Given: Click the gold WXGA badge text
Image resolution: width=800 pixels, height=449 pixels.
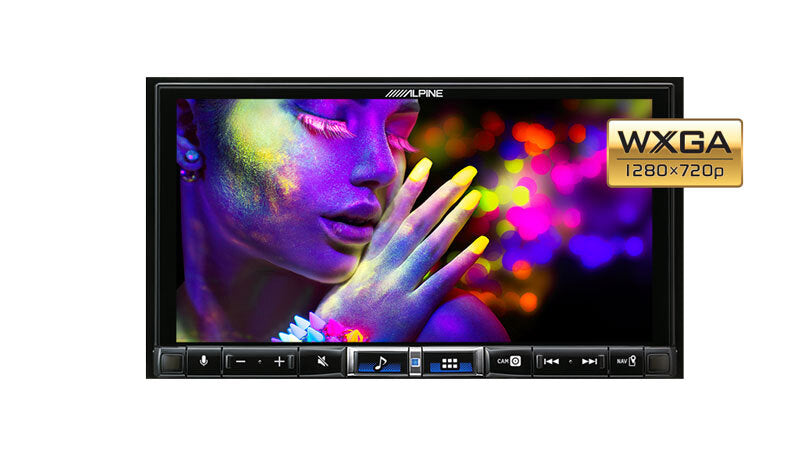Looking at the screenshot, I should pyautogui.click(x=675, y=141).
